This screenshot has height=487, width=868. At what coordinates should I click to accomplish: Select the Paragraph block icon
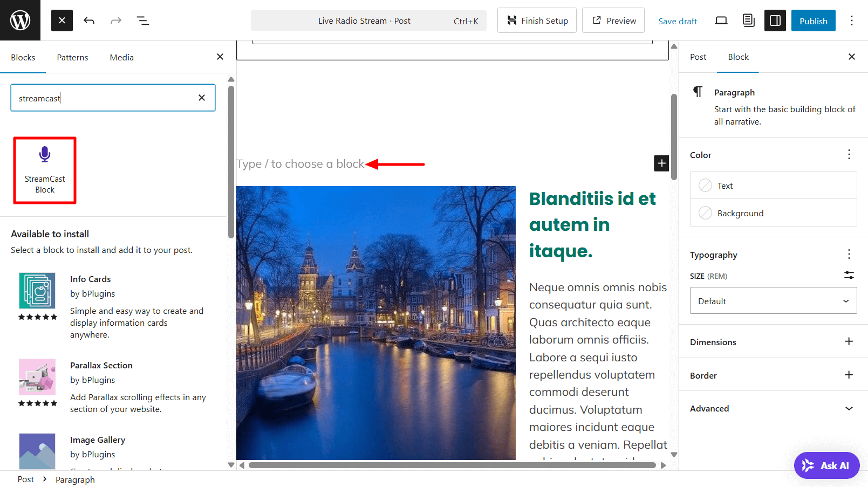click(x=698, y=92)
